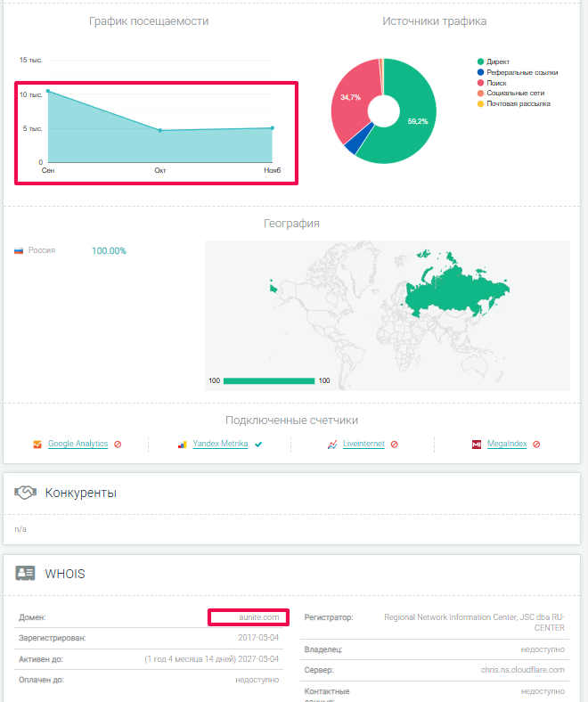588x702 pixels.
Task: Click the green check next to Yandex Metrika
Action: (x=258, y=444)
